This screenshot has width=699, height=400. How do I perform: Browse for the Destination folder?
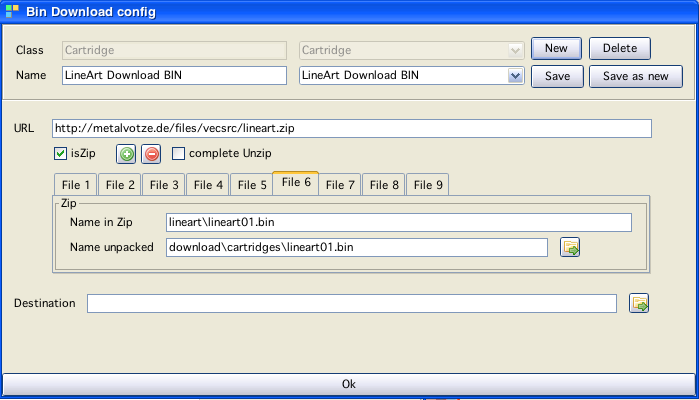click(x=639, y=303)
